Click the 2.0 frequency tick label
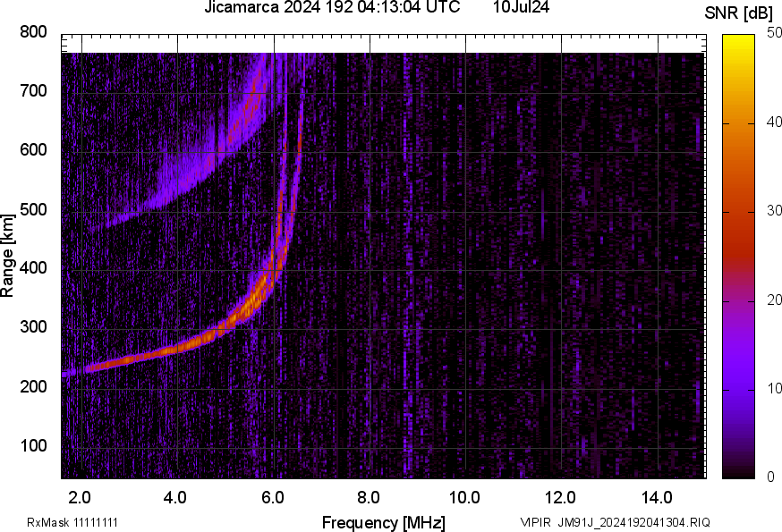The image size is (782, 532). click(x=81, y=496)
